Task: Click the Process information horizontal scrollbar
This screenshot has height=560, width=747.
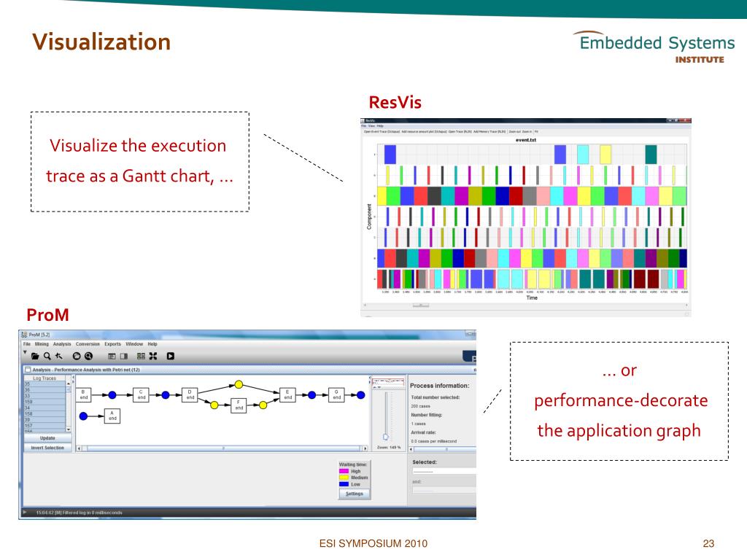Action: pyautogui.click(x=444, y=449)
